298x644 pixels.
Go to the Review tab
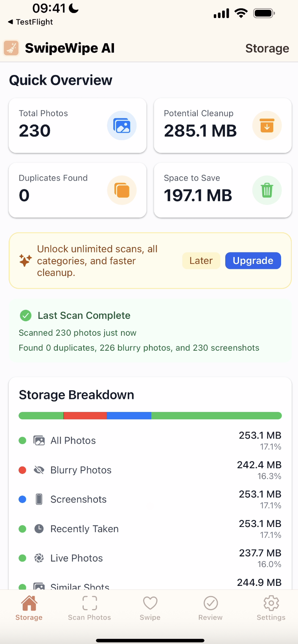[210, 608]
